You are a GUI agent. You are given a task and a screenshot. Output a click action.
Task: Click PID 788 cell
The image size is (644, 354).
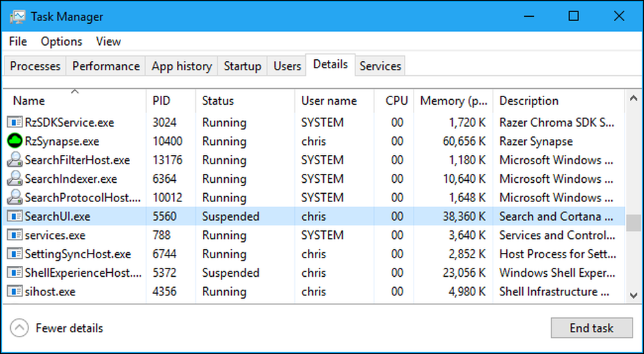[162, 236]
